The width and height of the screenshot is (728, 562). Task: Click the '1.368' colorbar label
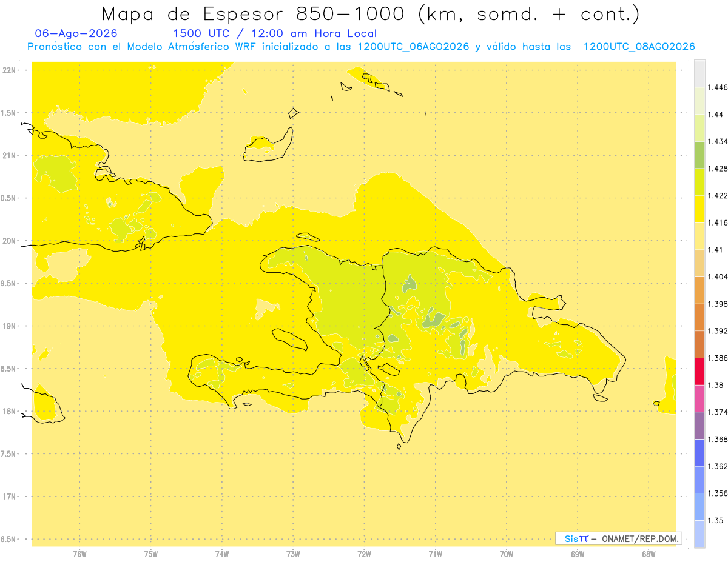click(718, 439)
